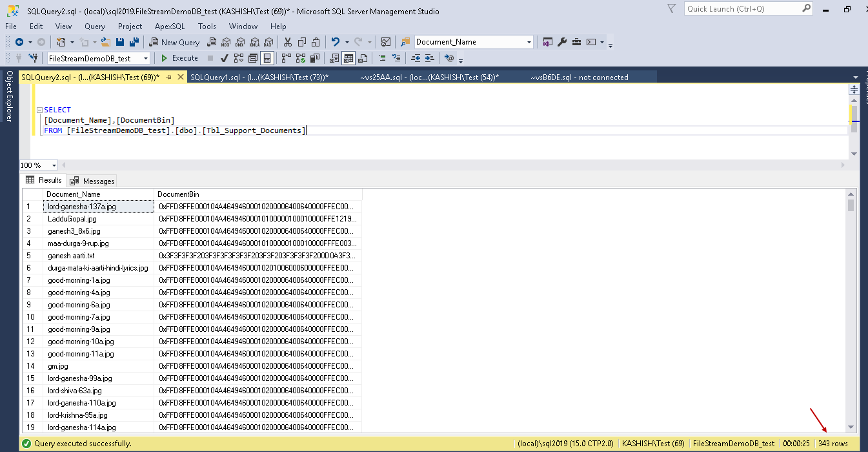Click the Properties wrench icon
This screenshot has width=868, height=452.
561,42
